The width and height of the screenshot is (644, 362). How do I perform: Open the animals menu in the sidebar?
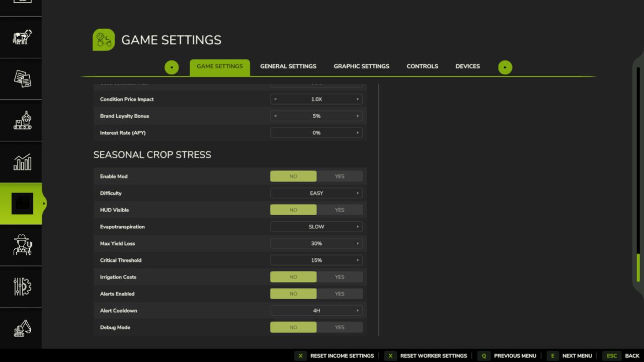(x=21, y=37)
